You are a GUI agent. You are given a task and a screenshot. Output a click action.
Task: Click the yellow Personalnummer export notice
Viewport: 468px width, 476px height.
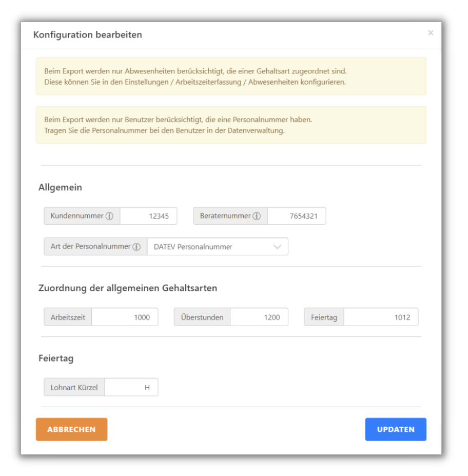231,125
